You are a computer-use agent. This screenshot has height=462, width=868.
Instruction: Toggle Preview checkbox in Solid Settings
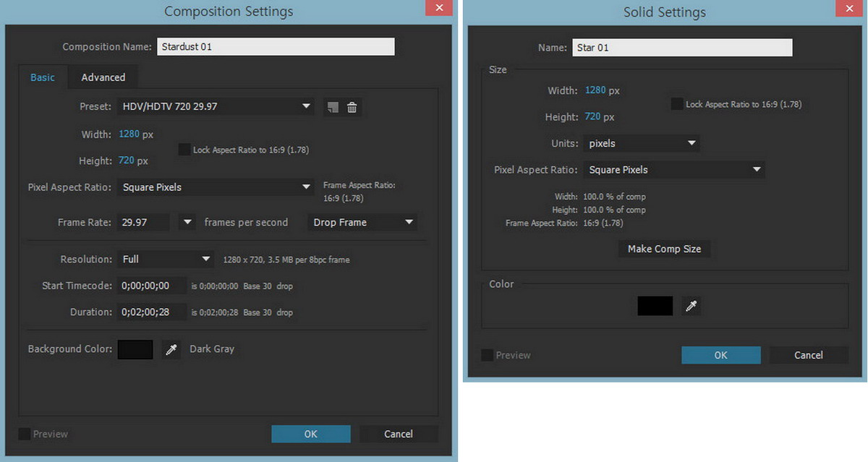[488, 355]
